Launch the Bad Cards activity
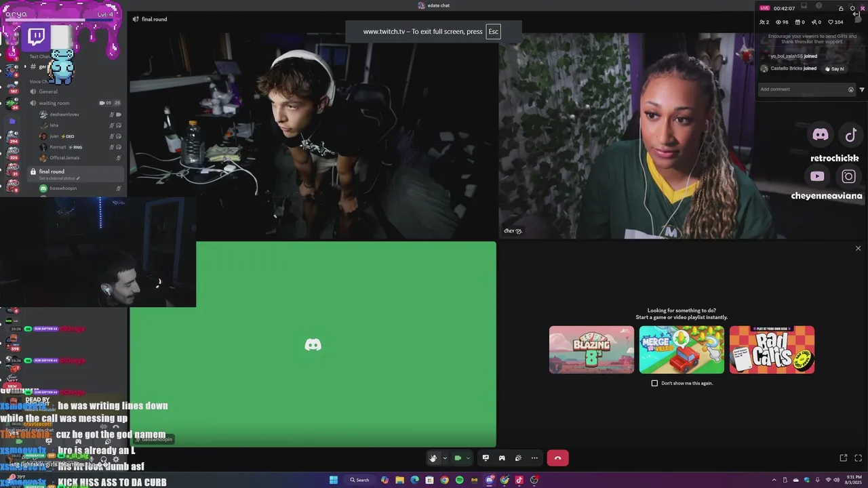The width and height of the screenshot is (868, 488). 772,350
